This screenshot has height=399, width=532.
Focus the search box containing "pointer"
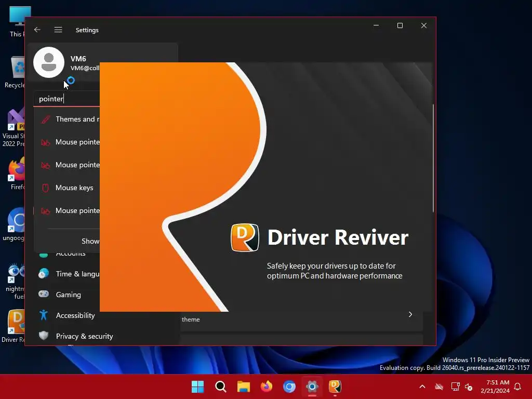click(x=67, y=99)
